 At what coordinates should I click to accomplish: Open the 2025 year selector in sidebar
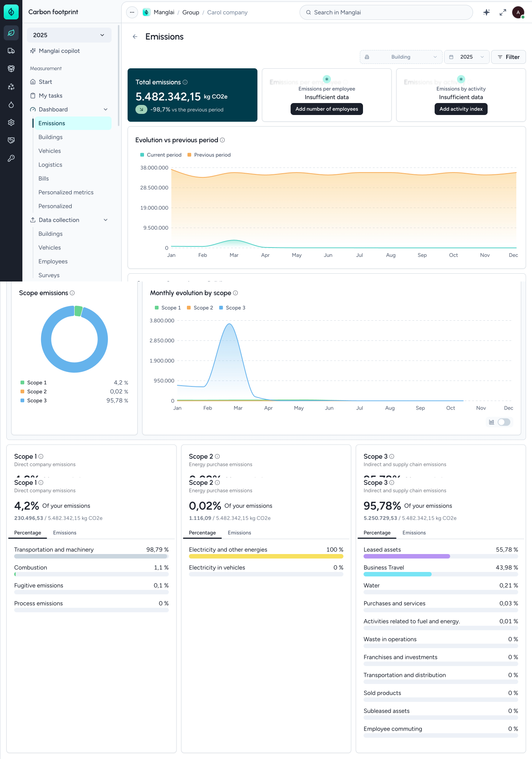click(69, 35)
